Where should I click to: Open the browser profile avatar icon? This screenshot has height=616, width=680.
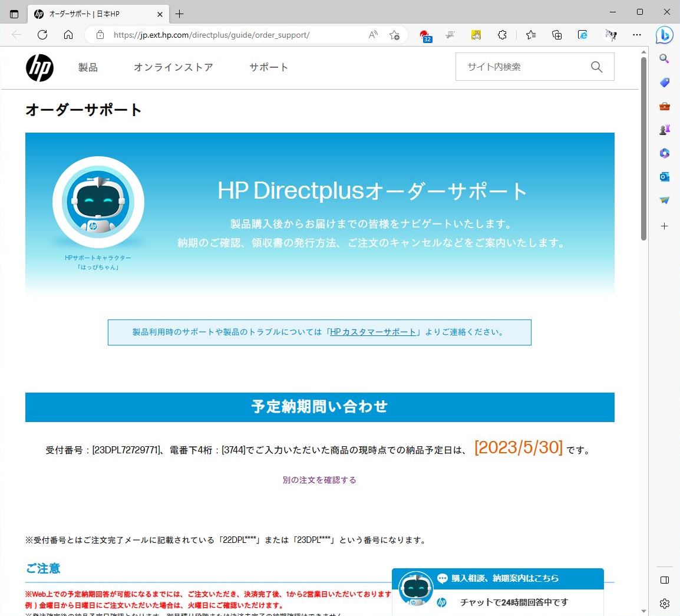(x=610, y=35)
